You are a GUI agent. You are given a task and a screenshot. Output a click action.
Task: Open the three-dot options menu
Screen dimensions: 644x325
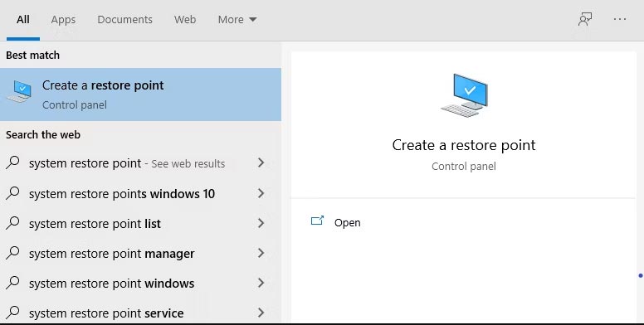point(620,19)
